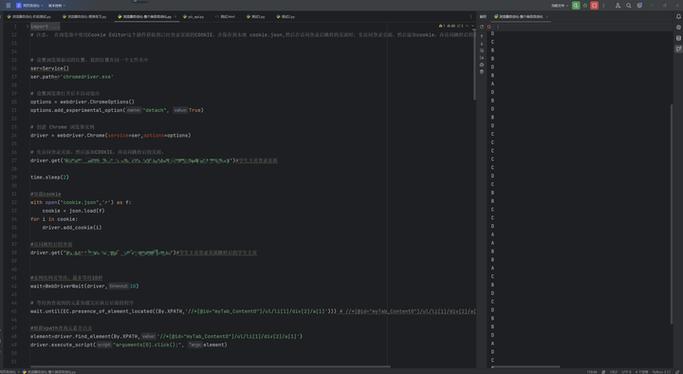Click the Run console horizontal scrollbar
683x374 pixels.
(525, 367)
